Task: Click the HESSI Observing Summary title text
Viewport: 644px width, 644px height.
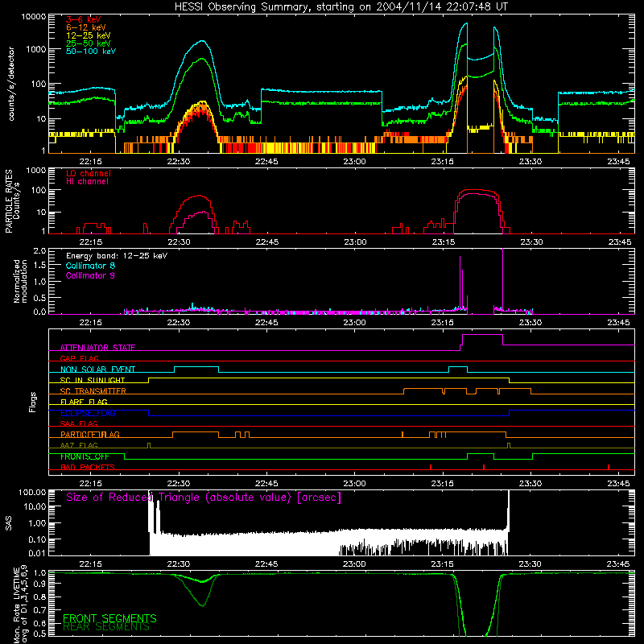Action: pyautogui.click(x=341, y=7)
